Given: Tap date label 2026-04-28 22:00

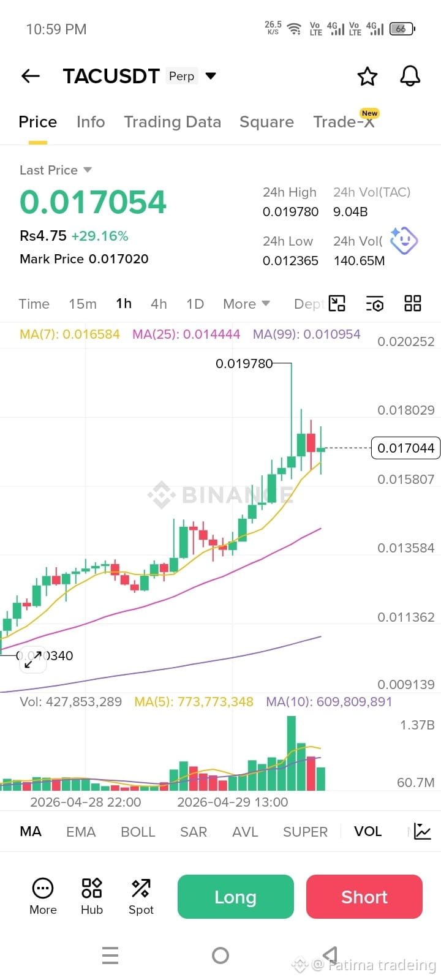Looking at the screenshot, I should coord(85,802).
